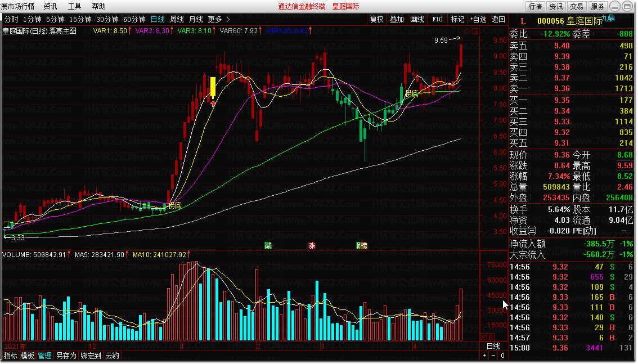Click the red L marker beside stock code

point(523,21)
